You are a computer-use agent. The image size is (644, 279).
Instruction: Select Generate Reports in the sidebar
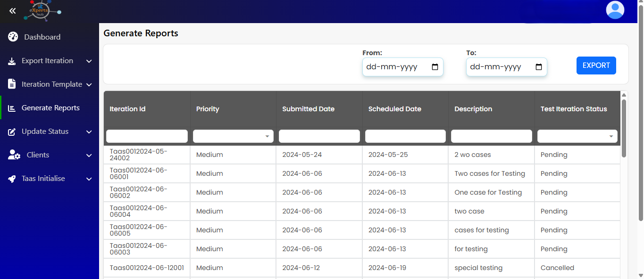tap(50, 108)
